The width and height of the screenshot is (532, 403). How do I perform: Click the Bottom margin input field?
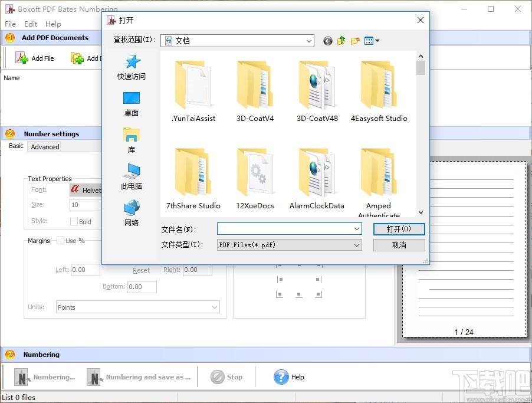[142, 287]
